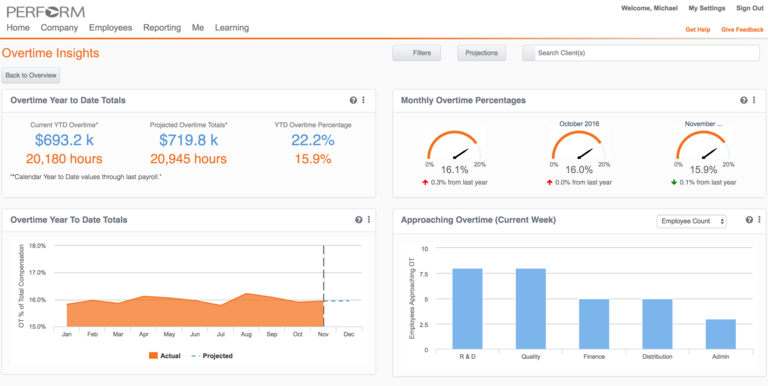Open the Employee Count dropdown
Viewport: 768px width, 386px height.
click(692, 221)
